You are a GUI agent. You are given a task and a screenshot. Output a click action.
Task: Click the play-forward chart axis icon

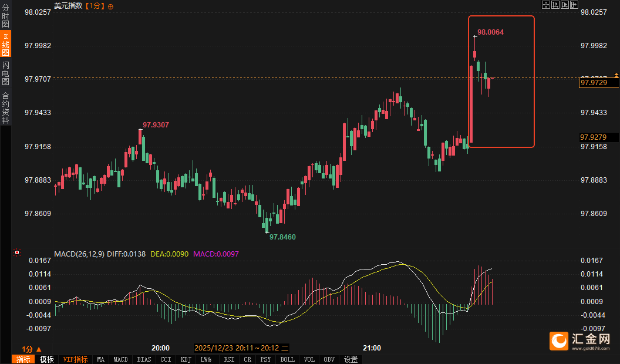tap(565, 5)
